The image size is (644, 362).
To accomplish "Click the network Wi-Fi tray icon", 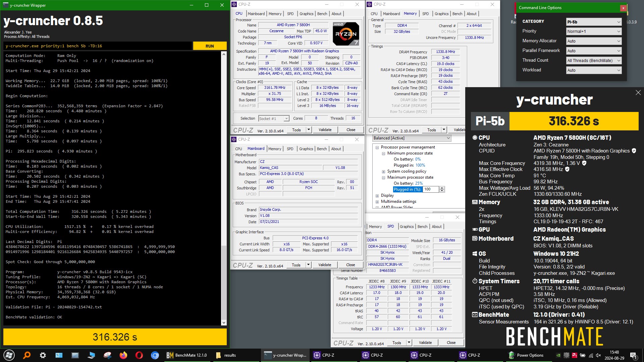I will [x=591, y=355].
